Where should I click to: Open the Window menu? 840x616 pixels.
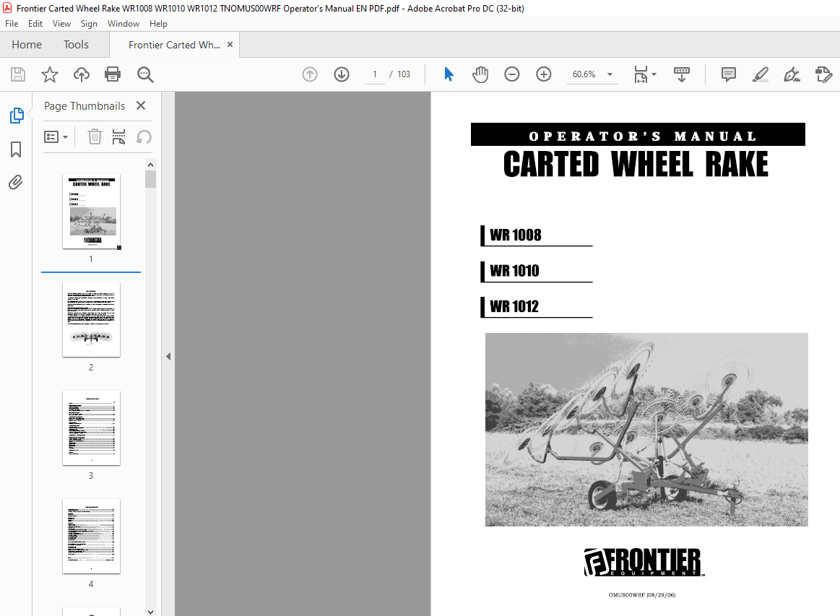[124, 24]
